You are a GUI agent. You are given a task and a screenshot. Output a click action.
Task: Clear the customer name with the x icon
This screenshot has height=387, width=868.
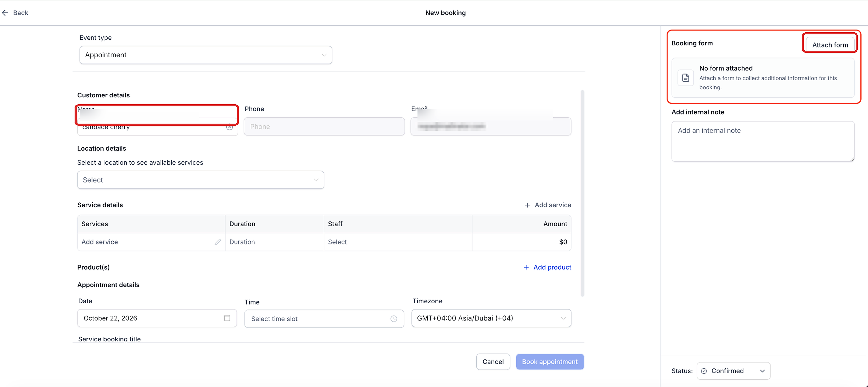(x=230, y=127)
